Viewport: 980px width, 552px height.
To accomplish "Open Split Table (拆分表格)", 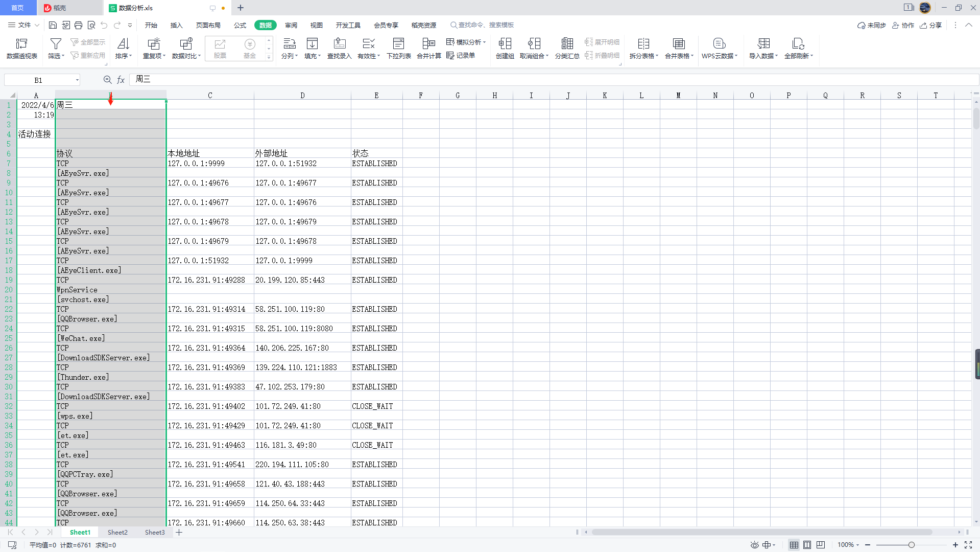I will click(x=643, y=49).
